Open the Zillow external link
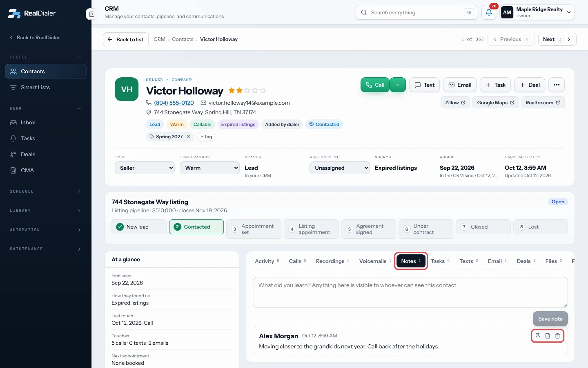The height and width of the screenshot is (368, 588). coord(455,103)
